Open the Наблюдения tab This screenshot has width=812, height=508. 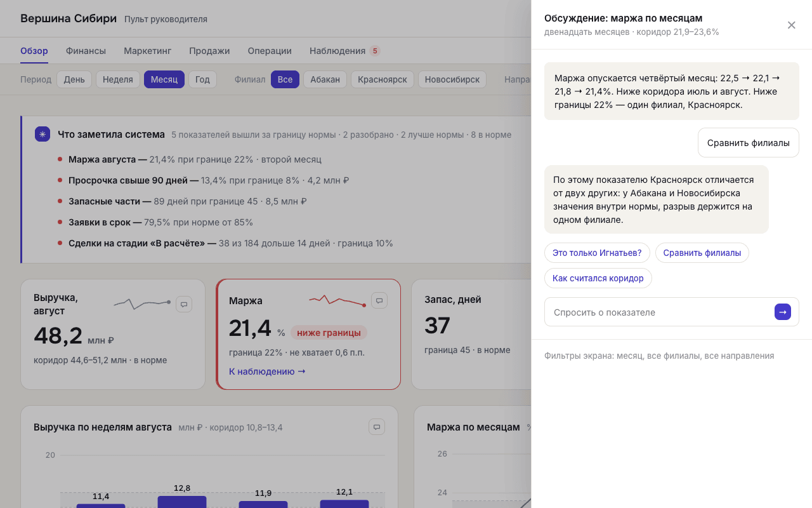(x=344, y=51)
